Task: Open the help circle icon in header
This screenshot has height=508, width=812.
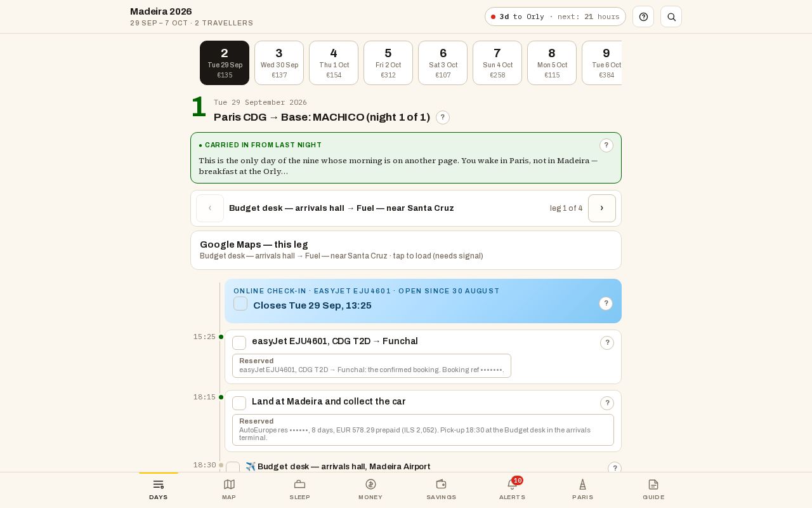Action: pyautogui.click(x=643, y=17)
